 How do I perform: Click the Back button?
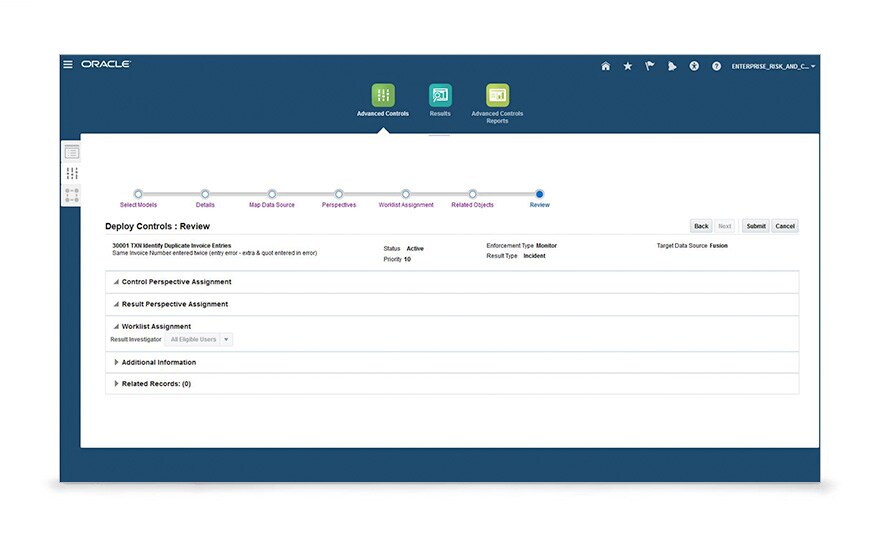[x=701, y=226]
